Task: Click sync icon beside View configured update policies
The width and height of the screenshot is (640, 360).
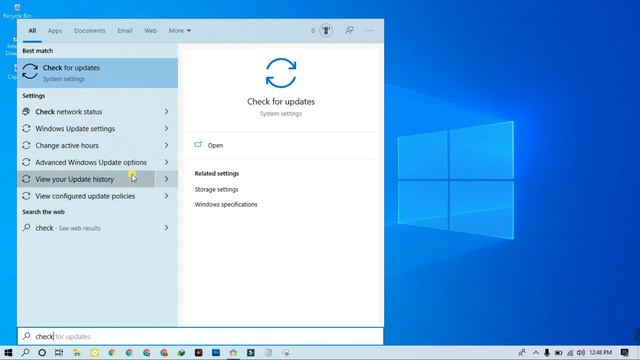Action: tap(26, 196)
